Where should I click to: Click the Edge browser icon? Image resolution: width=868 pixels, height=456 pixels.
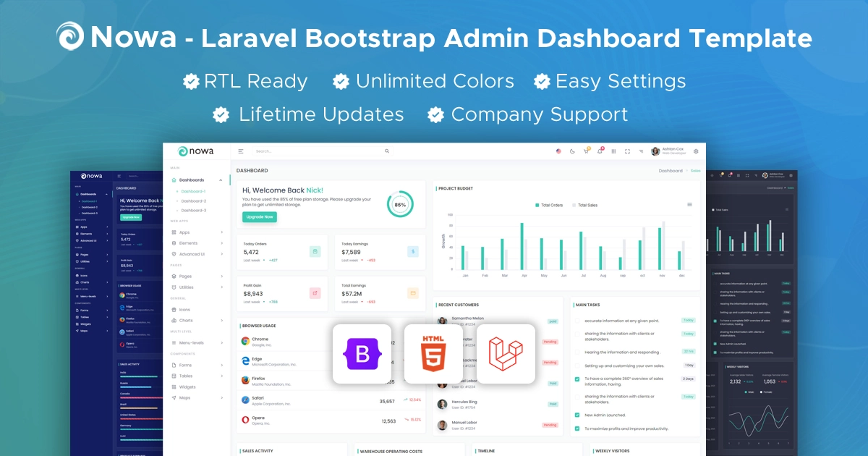pyautogui.click(x=246, y=360)
